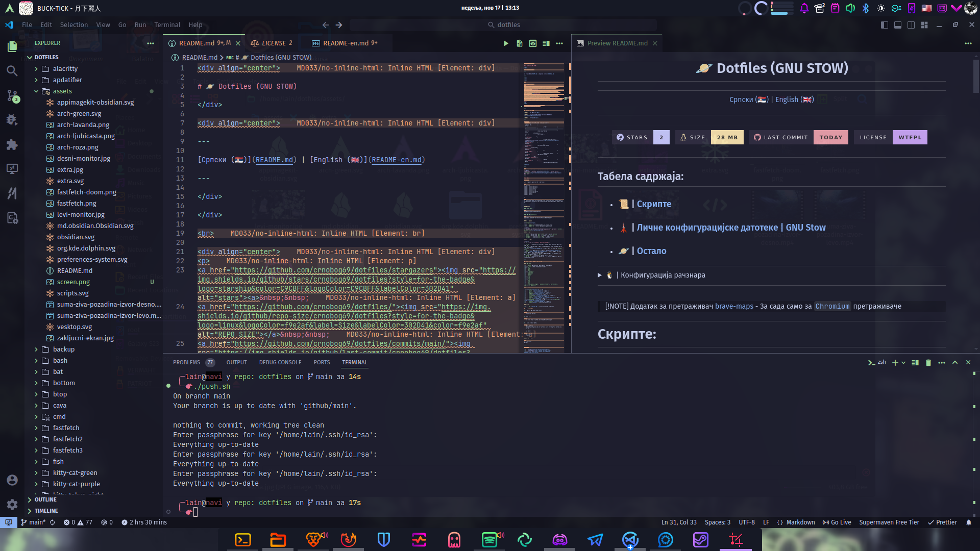Toggle bottom panel visibility
This screenshot has height=551, width=980.
898,25
